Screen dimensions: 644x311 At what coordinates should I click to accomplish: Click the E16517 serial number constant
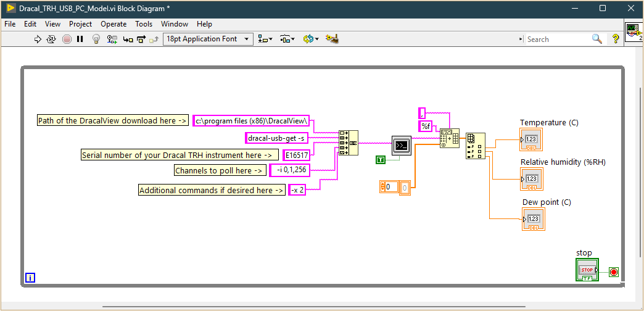point(297,155)
